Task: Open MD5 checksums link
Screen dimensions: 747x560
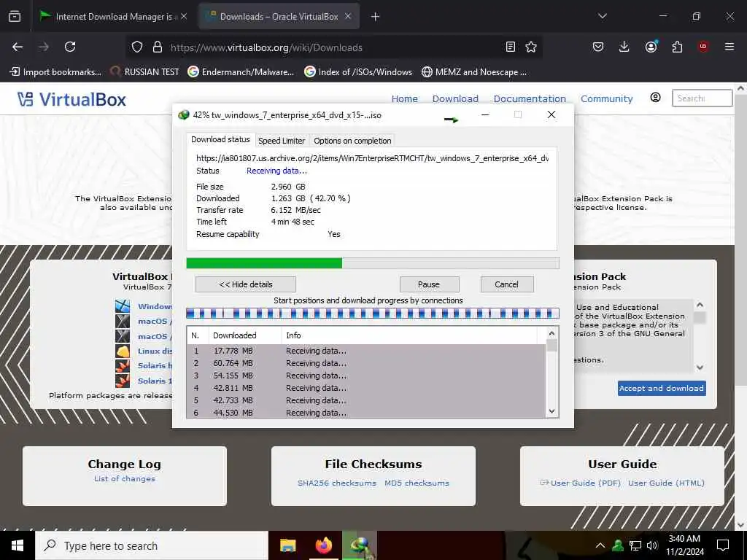Action: click(x=417, y=483)
